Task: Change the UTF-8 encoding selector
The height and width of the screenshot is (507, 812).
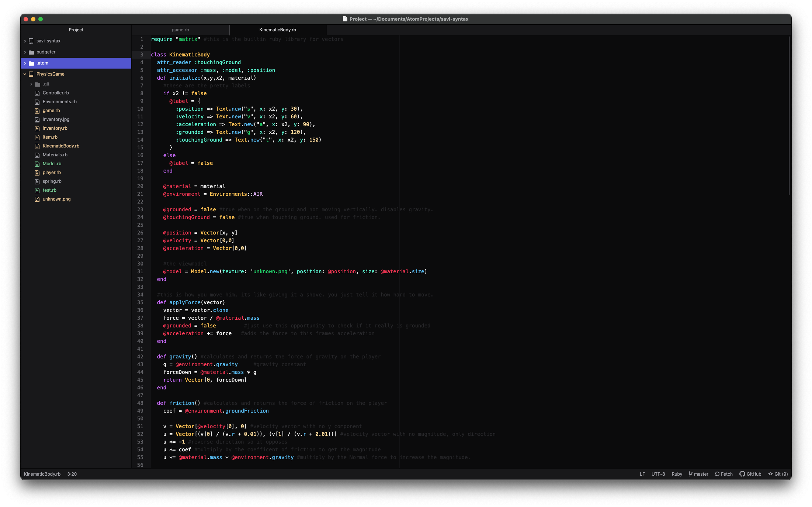Action: click(658, 474)
